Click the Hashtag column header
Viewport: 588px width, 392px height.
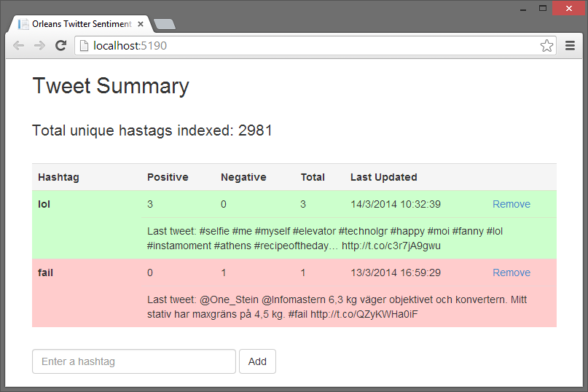(x=58, y=177)
